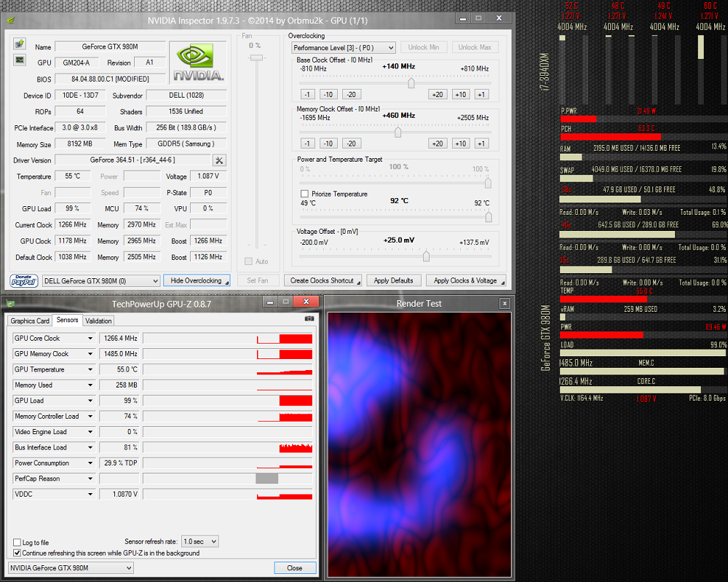Click the BIOS version field
This screenshot has height=582, width=728.
pos(110,79)
